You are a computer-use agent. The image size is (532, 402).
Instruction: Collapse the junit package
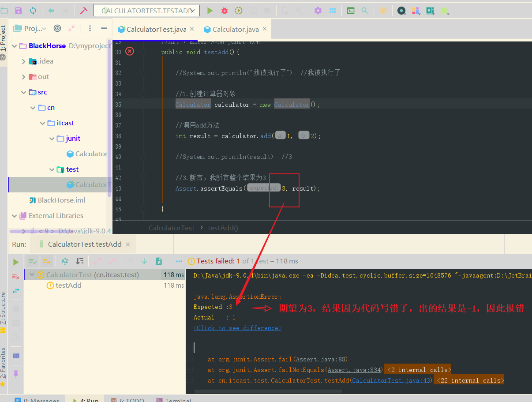coord(52,139)
